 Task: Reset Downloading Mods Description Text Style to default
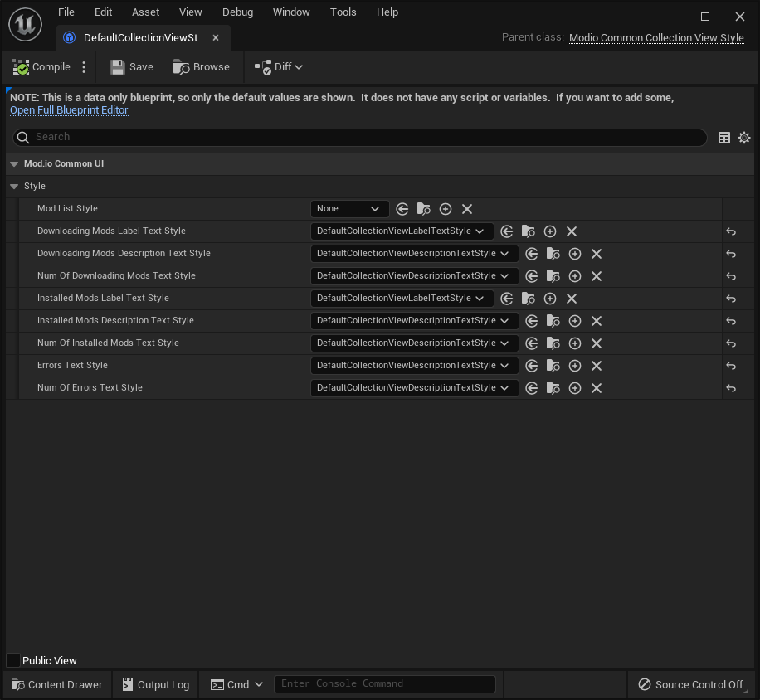[731, 254]
